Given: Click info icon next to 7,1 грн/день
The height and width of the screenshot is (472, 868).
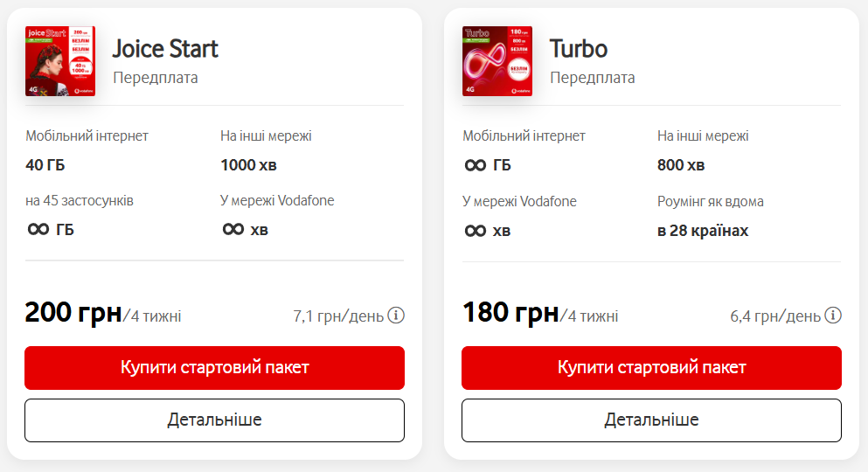Looking at the screenshot, I should (396, 316).
